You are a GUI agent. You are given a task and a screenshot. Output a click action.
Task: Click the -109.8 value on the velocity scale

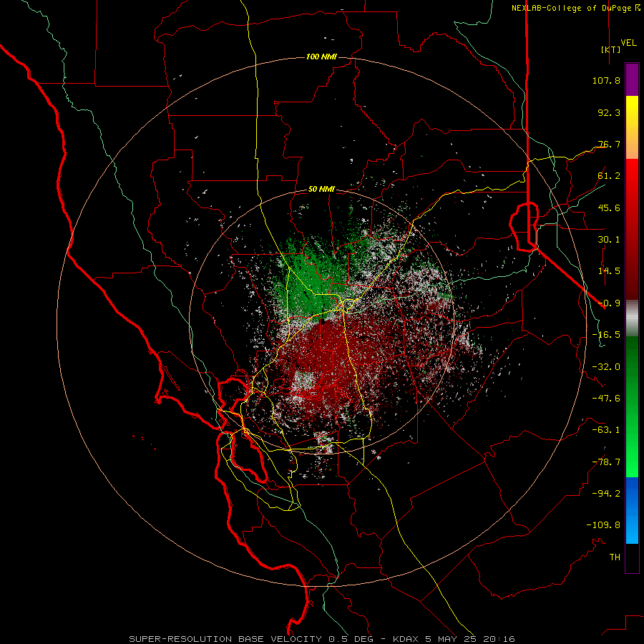click(x=603, y=525)
